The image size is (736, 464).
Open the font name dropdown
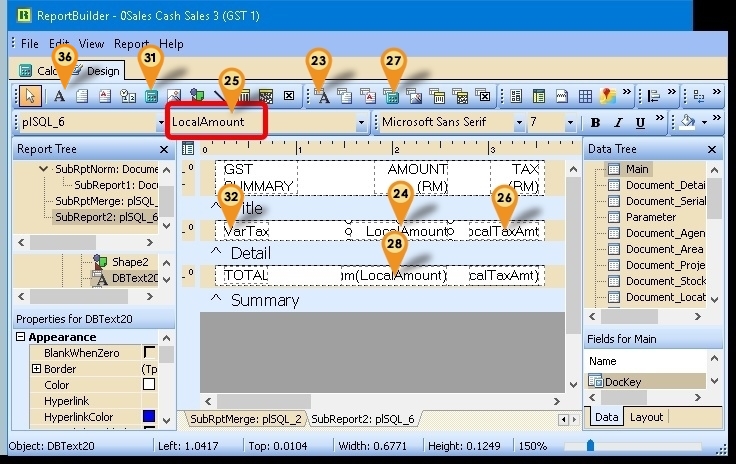click(519, 123)
